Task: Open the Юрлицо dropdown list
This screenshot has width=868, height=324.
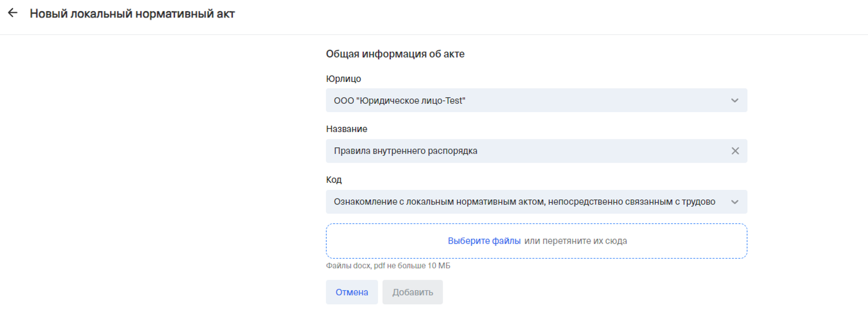Action: click(536, 100)
